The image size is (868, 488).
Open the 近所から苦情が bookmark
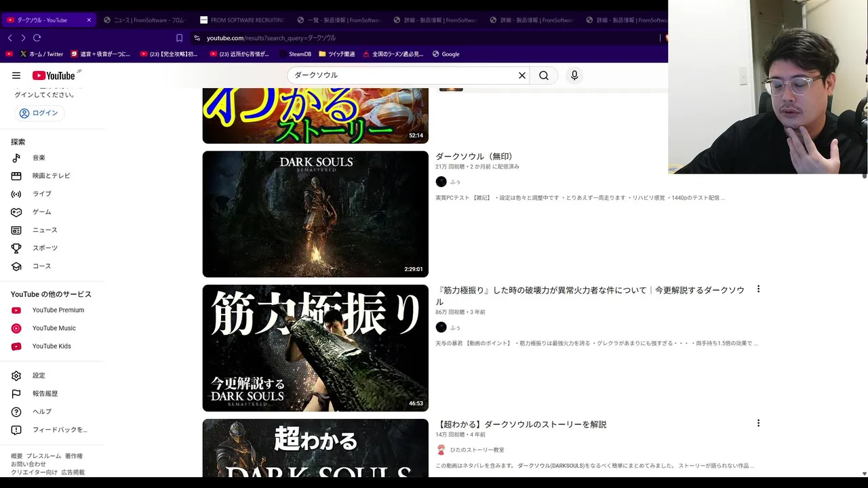239,54
